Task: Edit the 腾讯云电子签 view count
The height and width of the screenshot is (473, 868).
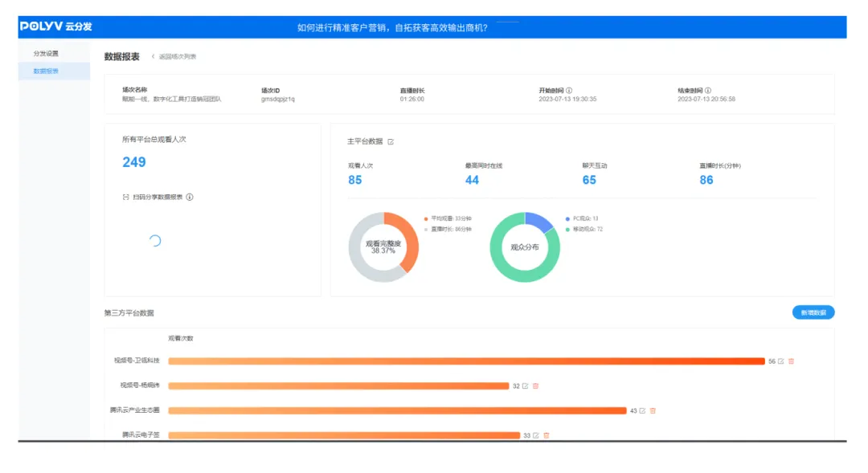Action: pos(536,435)
